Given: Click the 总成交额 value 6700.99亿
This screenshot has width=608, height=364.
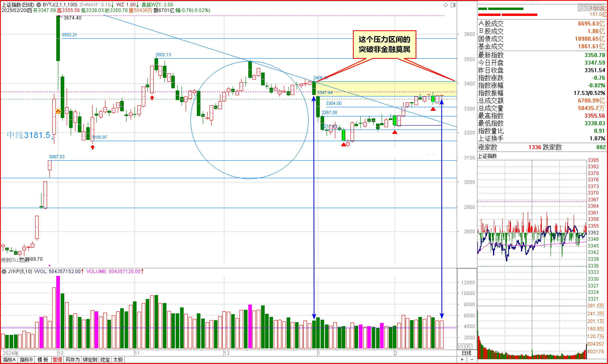Looking at the screenshot, I should click(x=591, y=100).
